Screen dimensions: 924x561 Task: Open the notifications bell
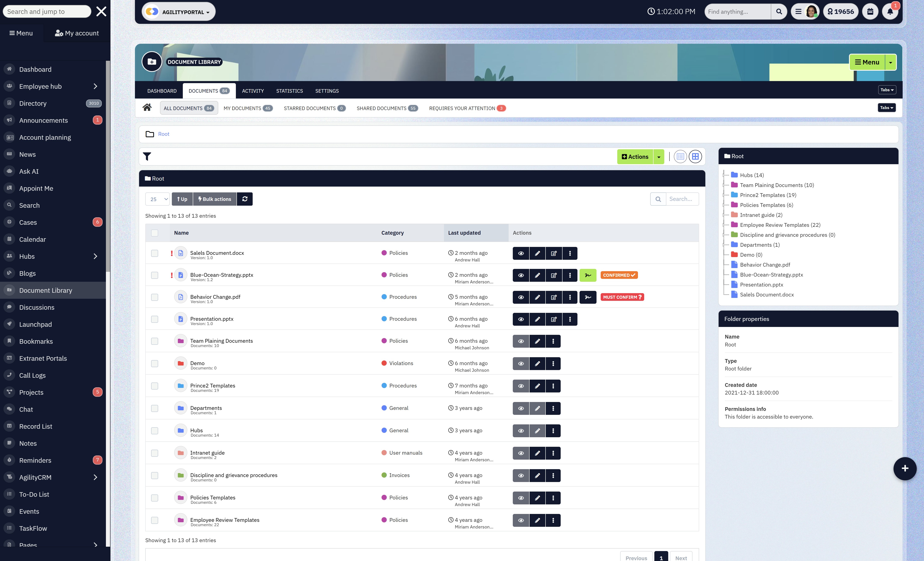891,12
